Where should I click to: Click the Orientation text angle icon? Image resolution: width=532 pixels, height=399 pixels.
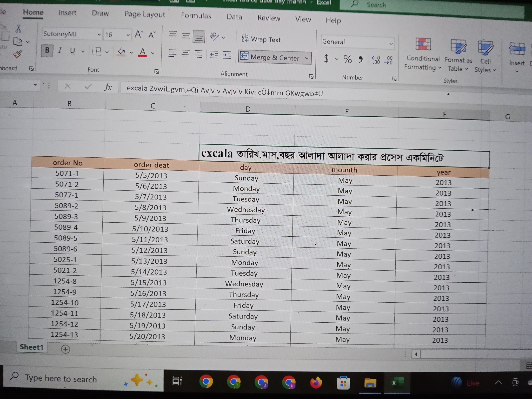[x=214, y=36]
